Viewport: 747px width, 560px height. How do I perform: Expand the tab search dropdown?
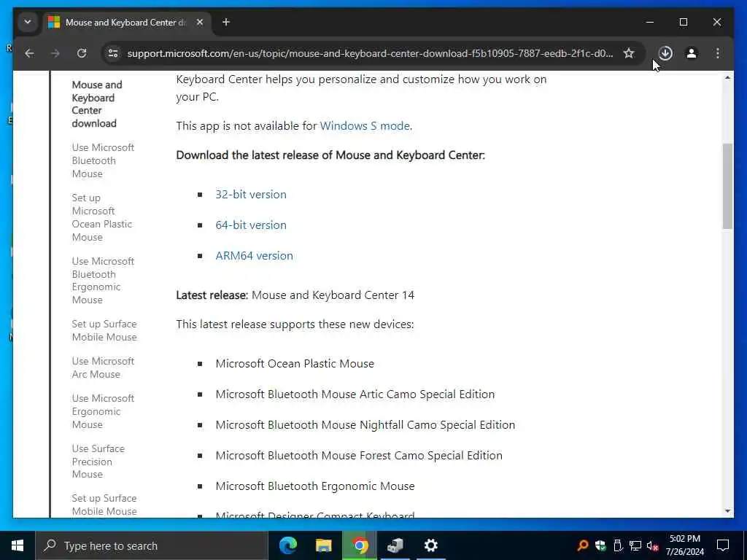pos(28,23)
